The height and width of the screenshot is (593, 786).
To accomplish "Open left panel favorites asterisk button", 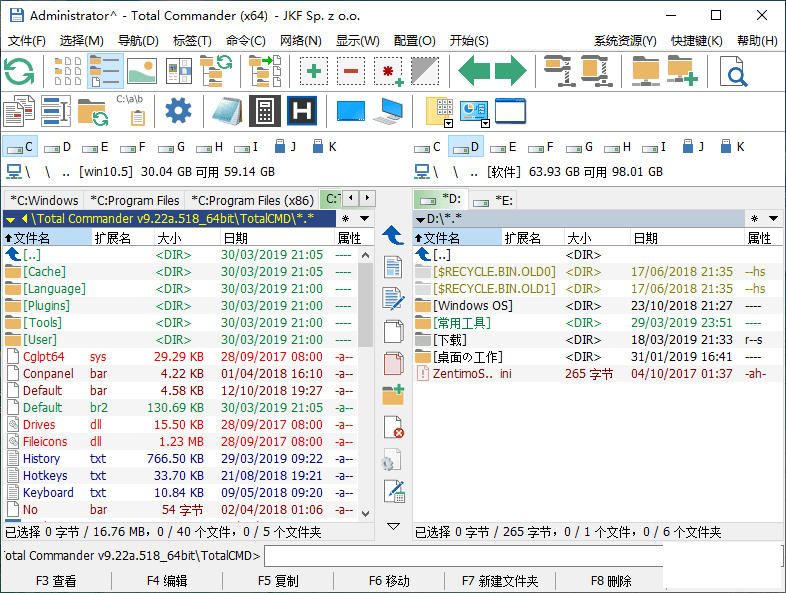I will coord(345,219).
